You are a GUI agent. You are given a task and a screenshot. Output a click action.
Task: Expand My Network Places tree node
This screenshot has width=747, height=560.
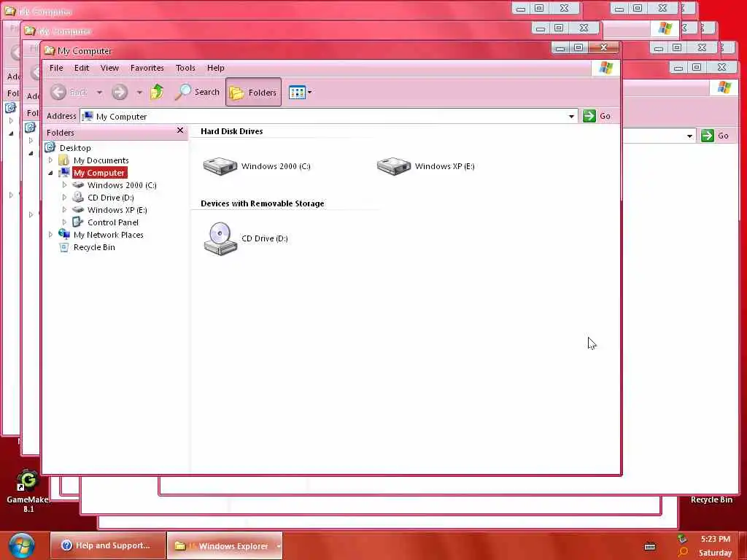point(50,234)
